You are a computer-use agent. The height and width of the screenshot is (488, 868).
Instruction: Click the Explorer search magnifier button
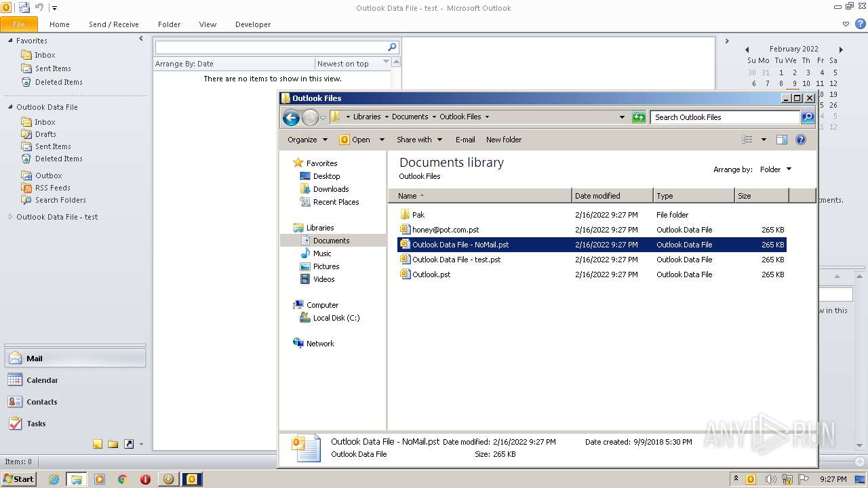807,117
